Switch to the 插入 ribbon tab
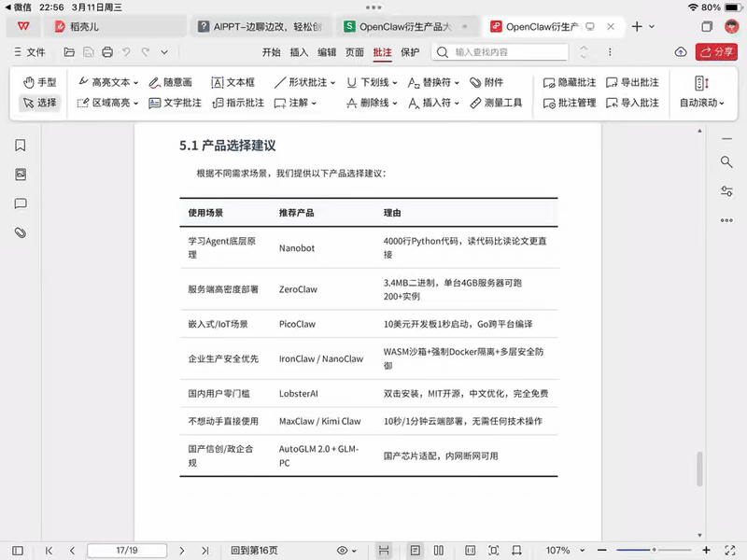Image resolution: width=747 pixels, height=560 pixels. pyautogui.click(x=299, y=52)
